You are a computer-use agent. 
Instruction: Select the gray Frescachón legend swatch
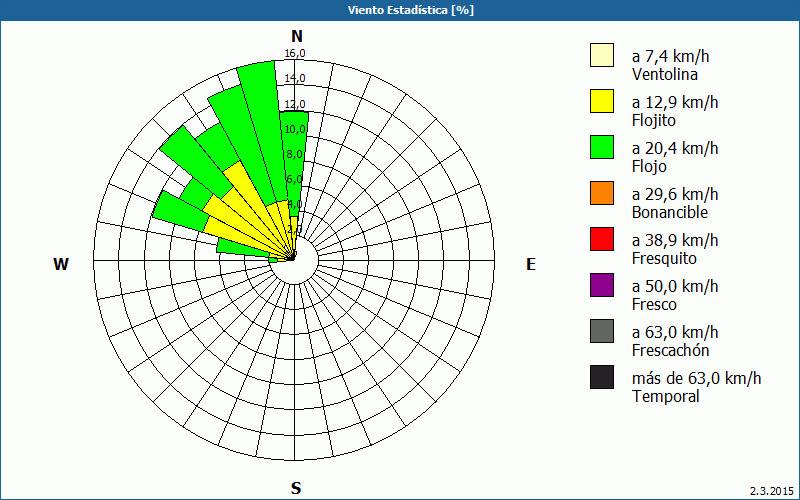602,331
